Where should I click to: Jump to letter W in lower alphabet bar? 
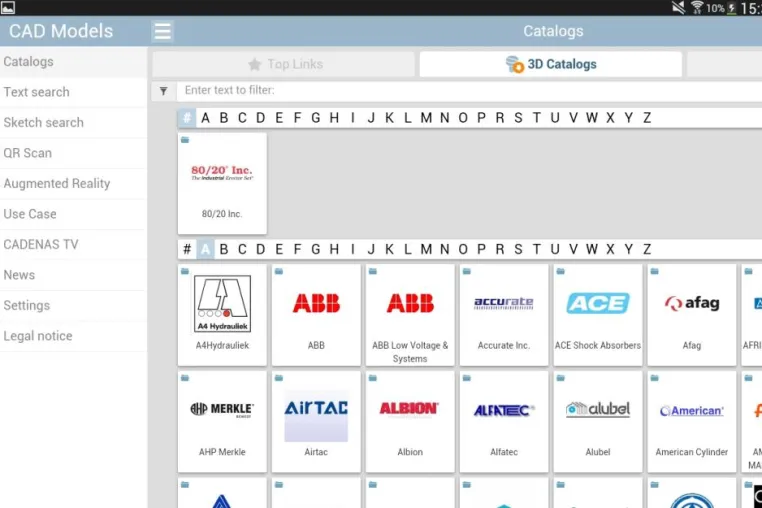[591, 249]
